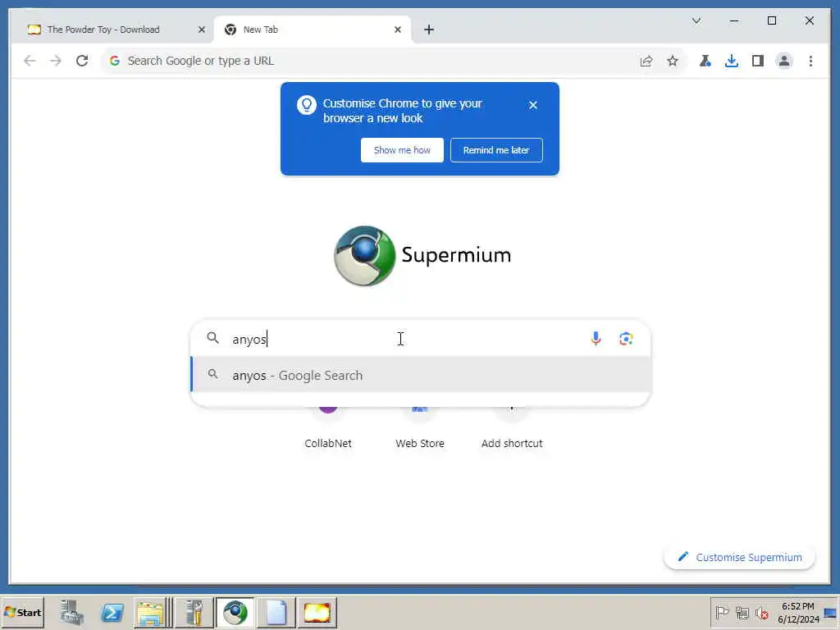Click the show desktop button

(x=831, y=612)
